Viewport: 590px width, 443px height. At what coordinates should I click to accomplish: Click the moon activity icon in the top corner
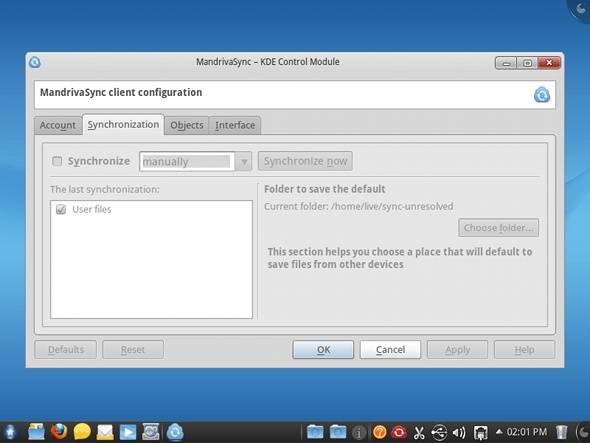click(x=581, y=9)
